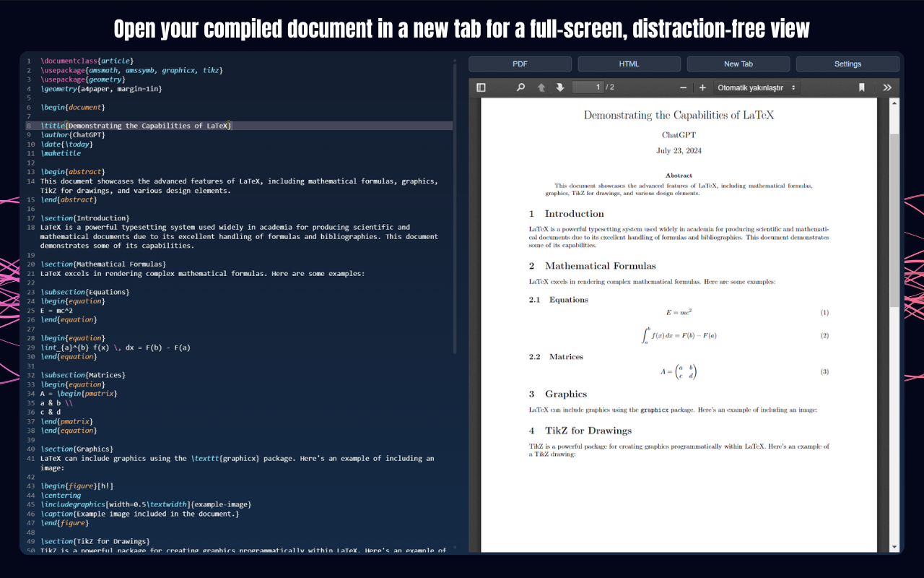Click the 'E = mc^2' code line
Screen dimensions: 924x578
tap(56, 311)
